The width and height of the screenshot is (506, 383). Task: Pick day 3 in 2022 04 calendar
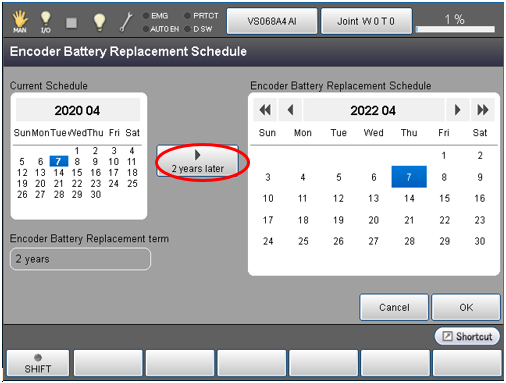(268, 177)
